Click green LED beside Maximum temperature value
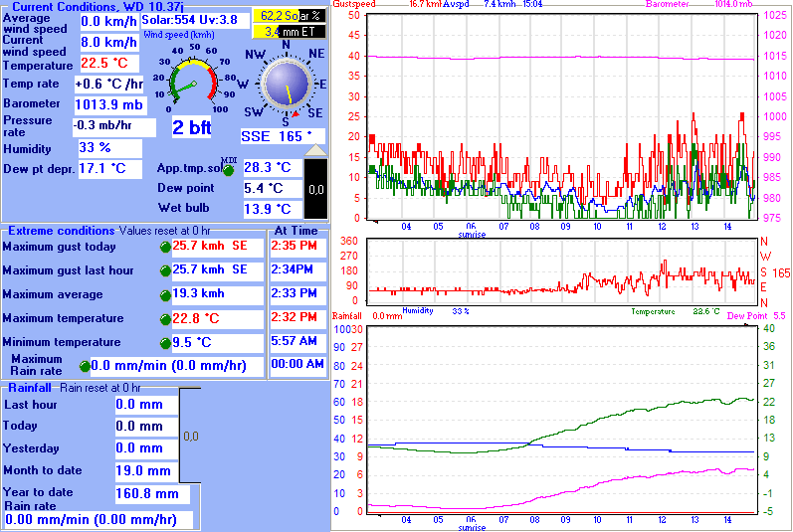 165,319
